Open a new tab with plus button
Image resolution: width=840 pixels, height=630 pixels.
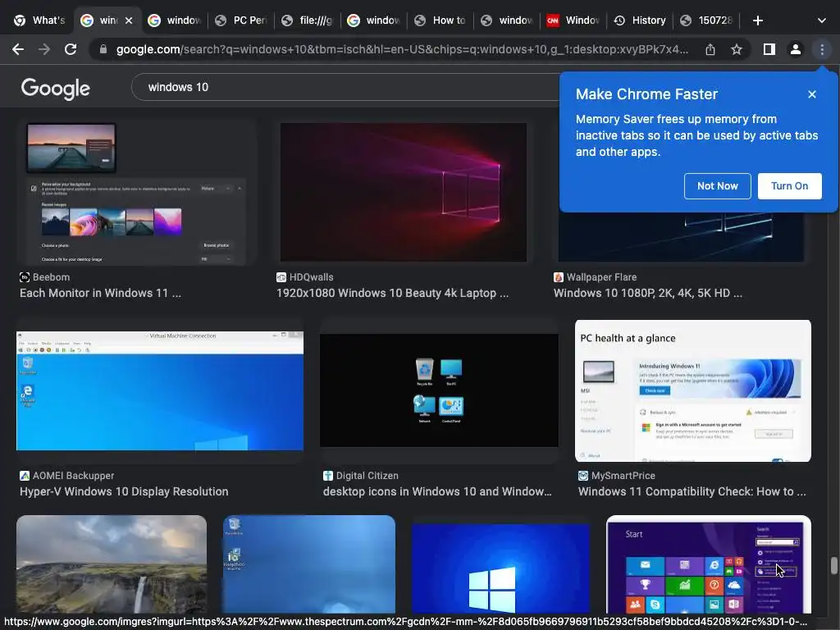[757, 21]
